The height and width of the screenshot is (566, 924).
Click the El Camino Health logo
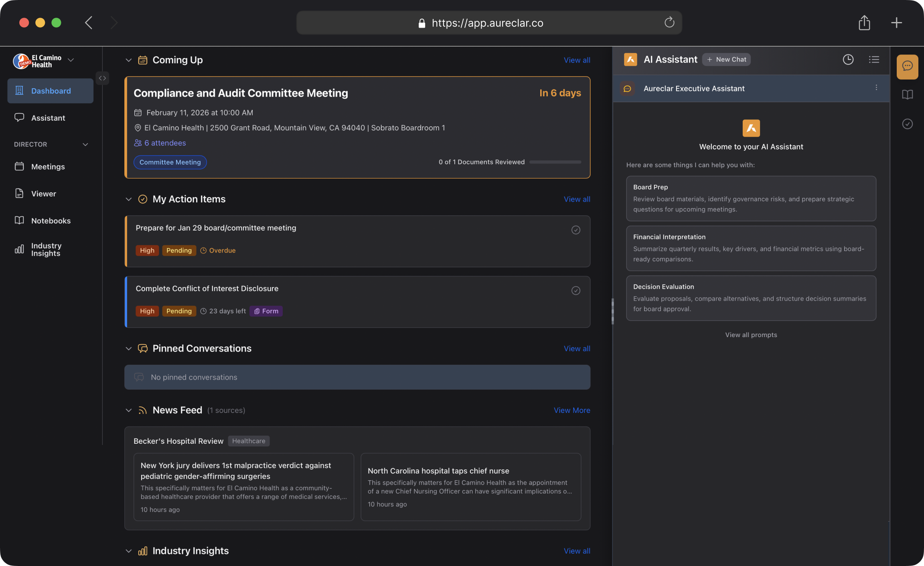pos(21,61)
